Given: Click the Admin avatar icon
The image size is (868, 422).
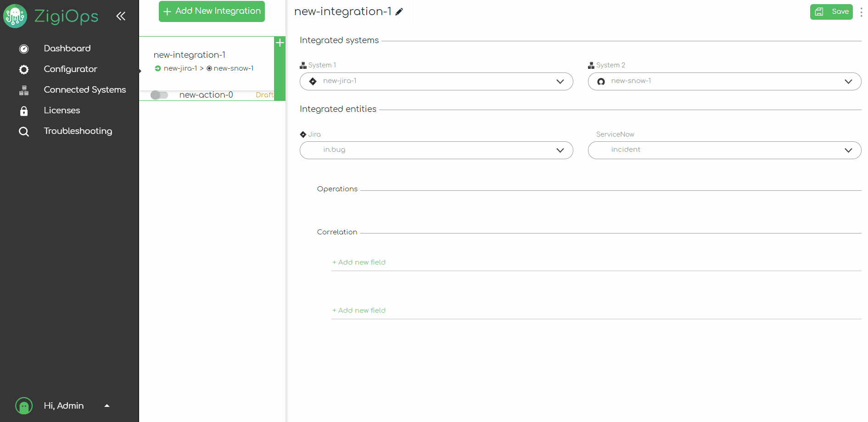Looking at the screenshot, I should click(x=24, y=406).
